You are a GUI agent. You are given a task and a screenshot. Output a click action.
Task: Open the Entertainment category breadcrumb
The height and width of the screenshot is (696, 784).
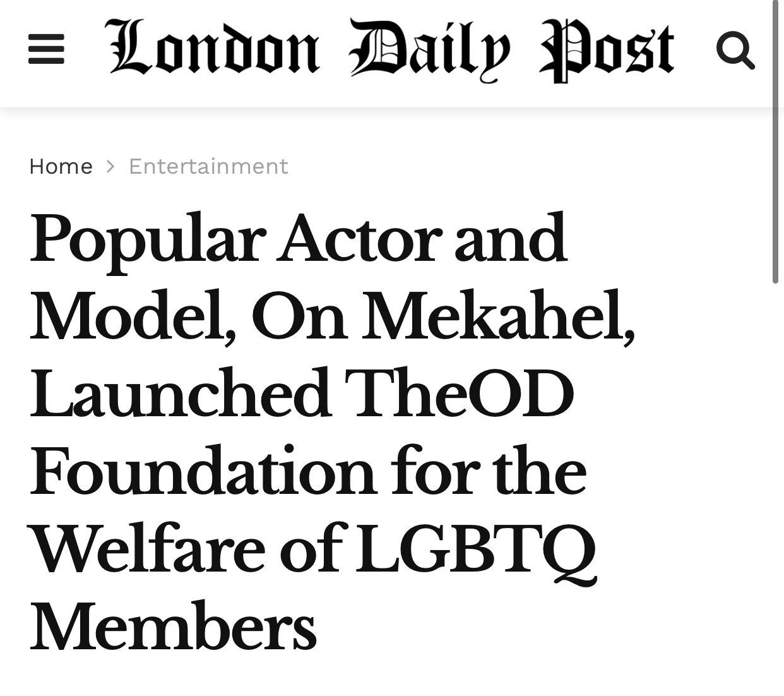click(208, 166)
